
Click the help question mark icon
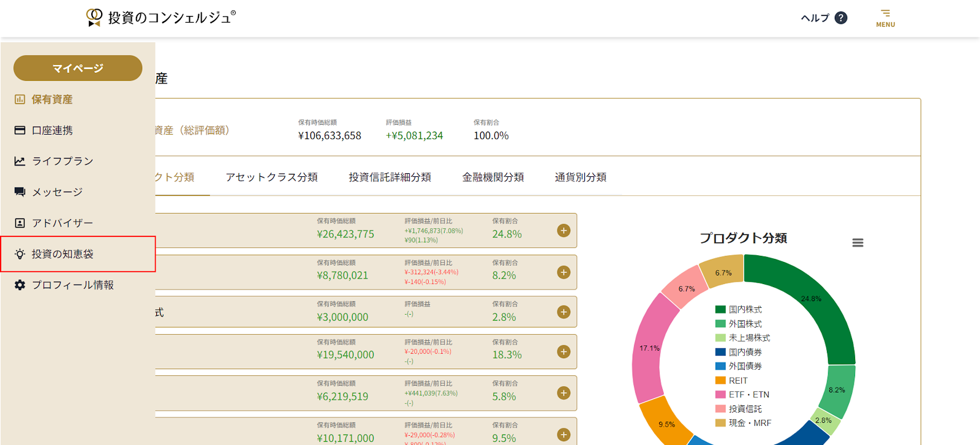click(841, 18)
